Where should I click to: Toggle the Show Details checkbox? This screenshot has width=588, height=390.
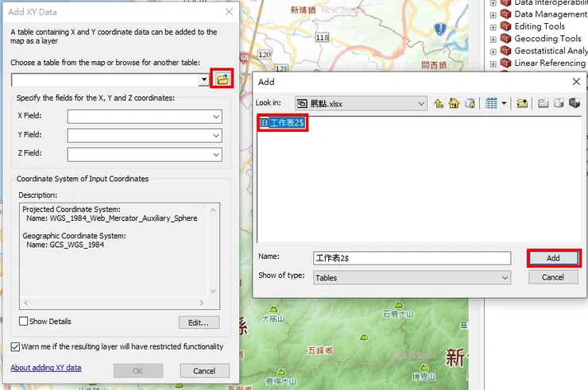pyautogui.click(x=23, y=321)
